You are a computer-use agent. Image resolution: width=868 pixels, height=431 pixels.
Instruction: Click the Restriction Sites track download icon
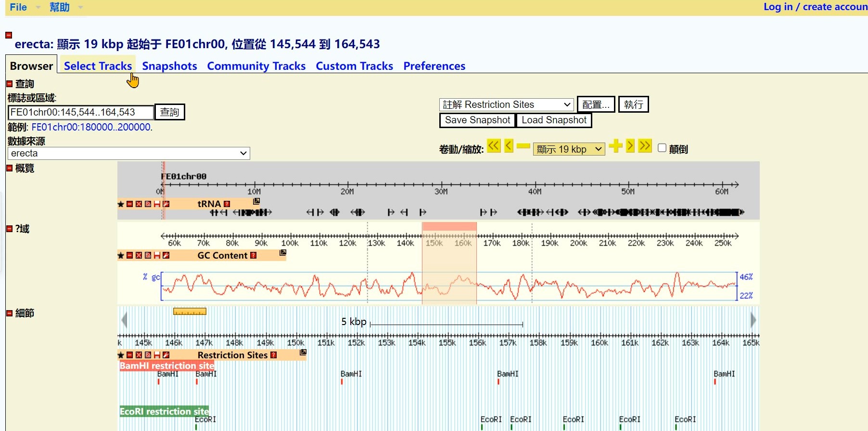point(157,355)
